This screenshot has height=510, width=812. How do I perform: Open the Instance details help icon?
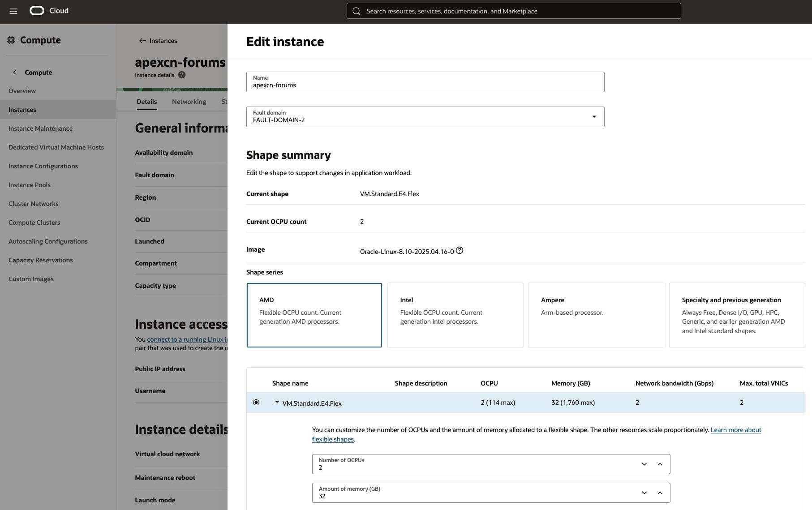pos(182,75)
